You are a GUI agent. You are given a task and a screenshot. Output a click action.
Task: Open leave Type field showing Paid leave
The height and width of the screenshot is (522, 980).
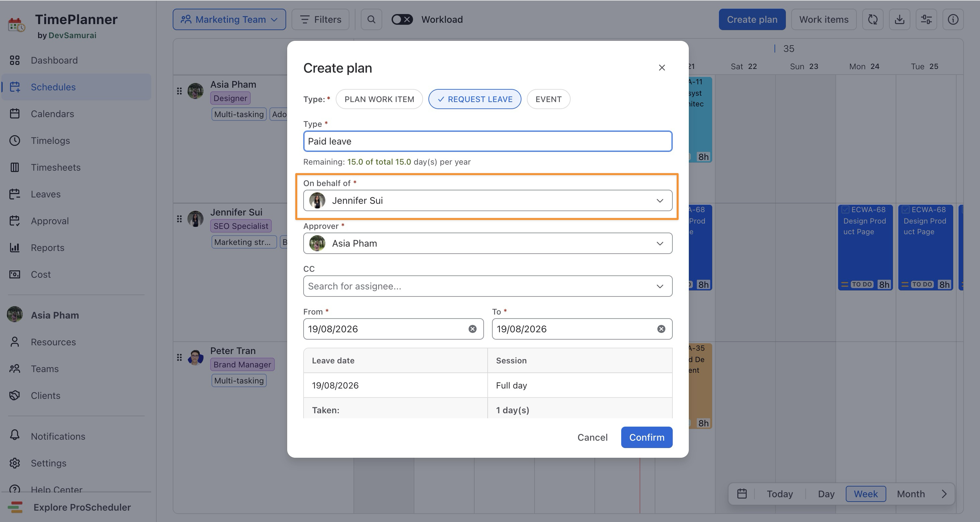pyautogui.click(x=488, y=142)
